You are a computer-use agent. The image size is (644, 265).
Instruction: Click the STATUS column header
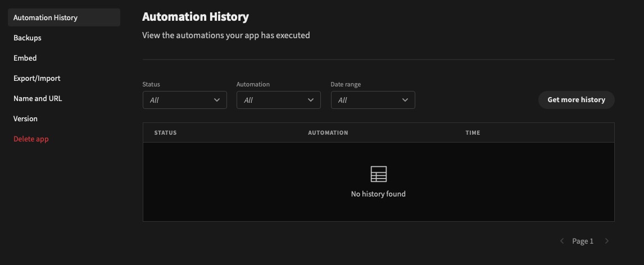coord(166,132)
